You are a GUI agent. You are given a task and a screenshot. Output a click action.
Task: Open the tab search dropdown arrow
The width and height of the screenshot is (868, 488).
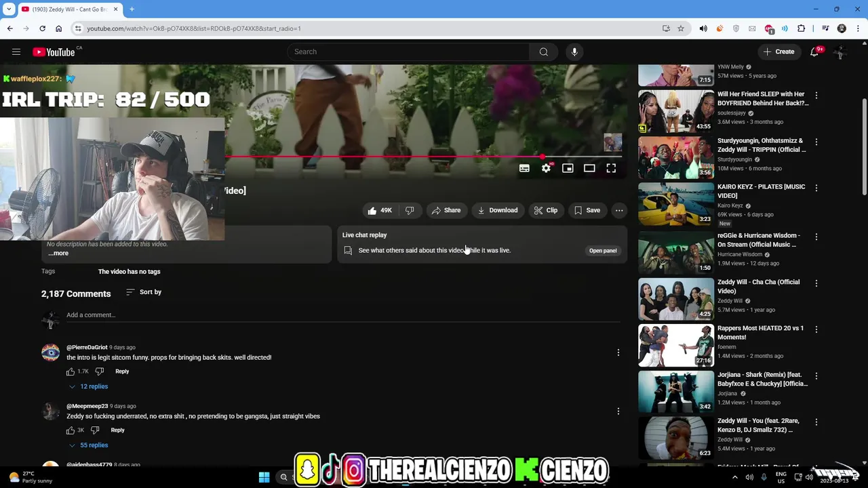pyautogui.click(x=9, y=9)
